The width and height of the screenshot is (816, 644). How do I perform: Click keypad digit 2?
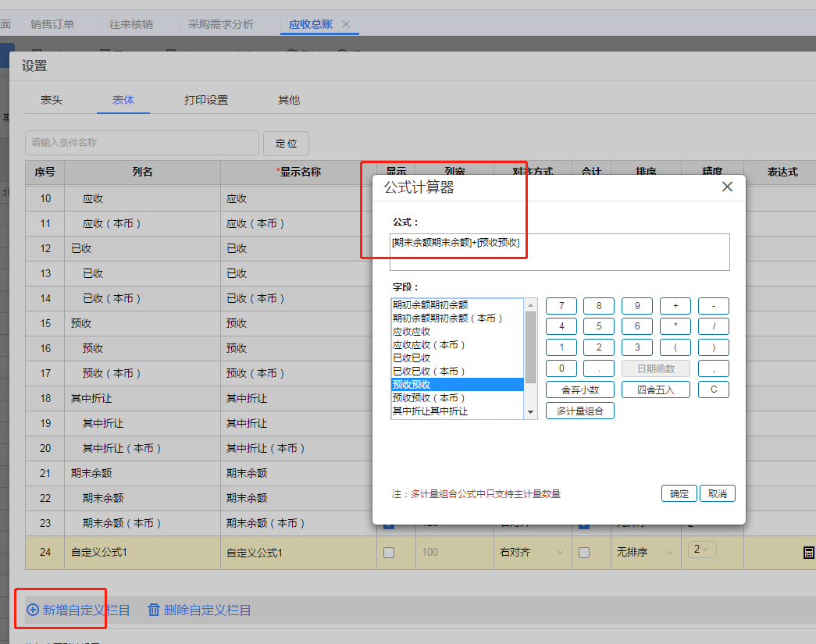click(599, 347)
